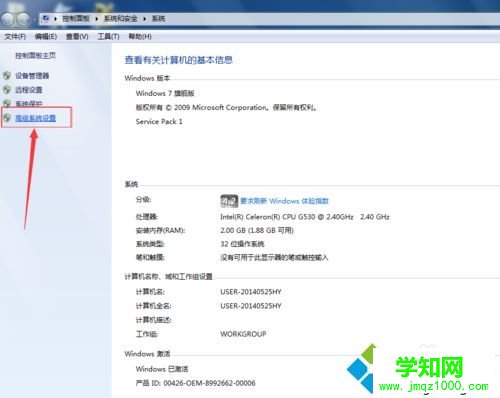This screenshot has width=500, height=398.
Task: Go to 系统和安全 in the breadcrumb
Action: click(x=121, y=19)
